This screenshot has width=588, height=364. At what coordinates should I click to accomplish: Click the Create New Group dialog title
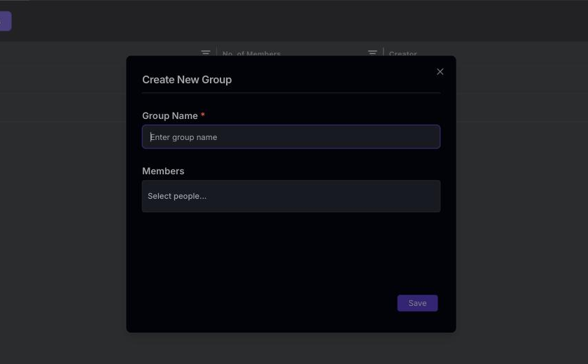click(x=187, y=80)
